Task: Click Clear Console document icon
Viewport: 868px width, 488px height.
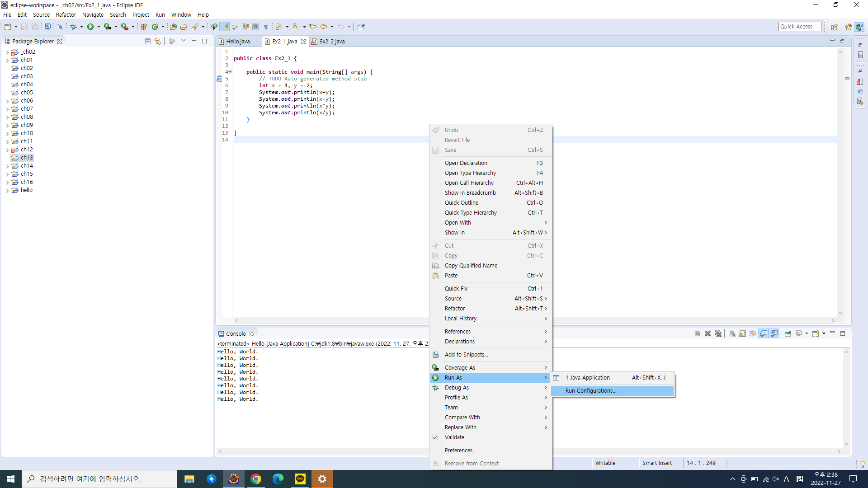Action: [x=732, y=333]
